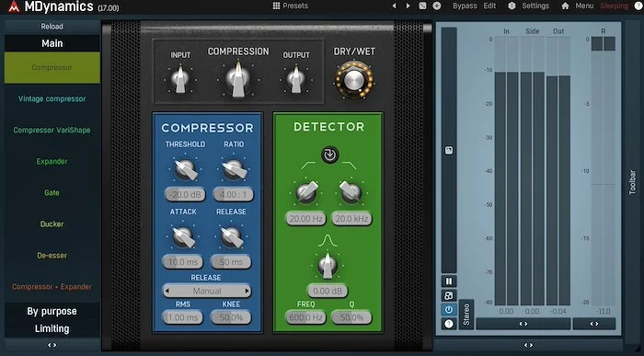Select previous release mode arrow
The image size is (644, 356).
click(x=167, y=291)
